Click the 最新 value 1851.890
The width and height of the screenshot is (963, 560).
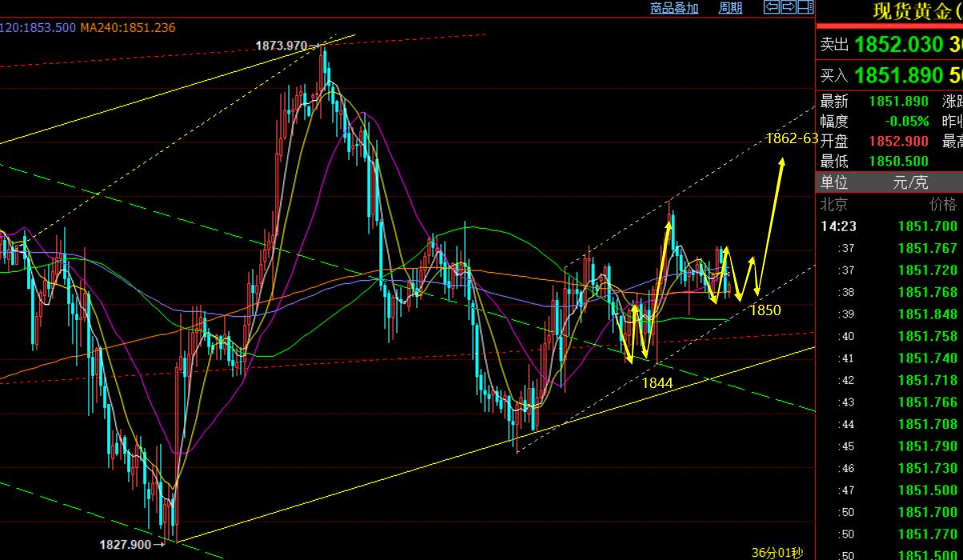coord(898,102)
